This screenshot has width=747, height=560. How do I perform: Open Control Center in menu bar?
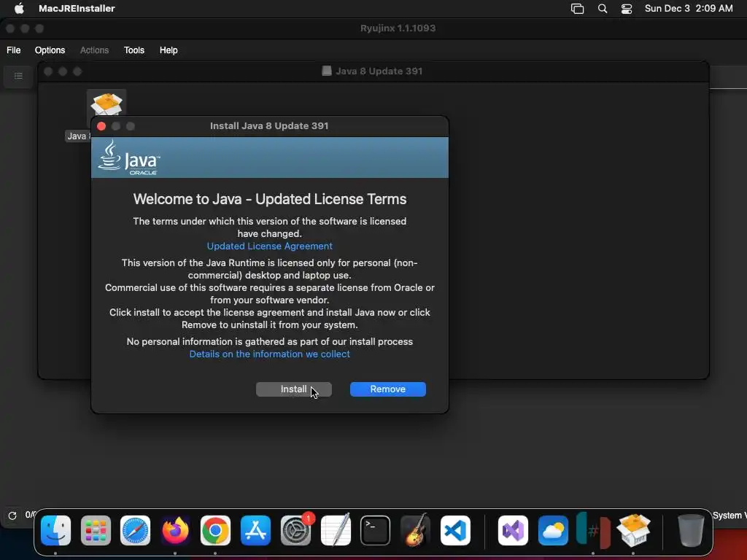pos(627,9)
